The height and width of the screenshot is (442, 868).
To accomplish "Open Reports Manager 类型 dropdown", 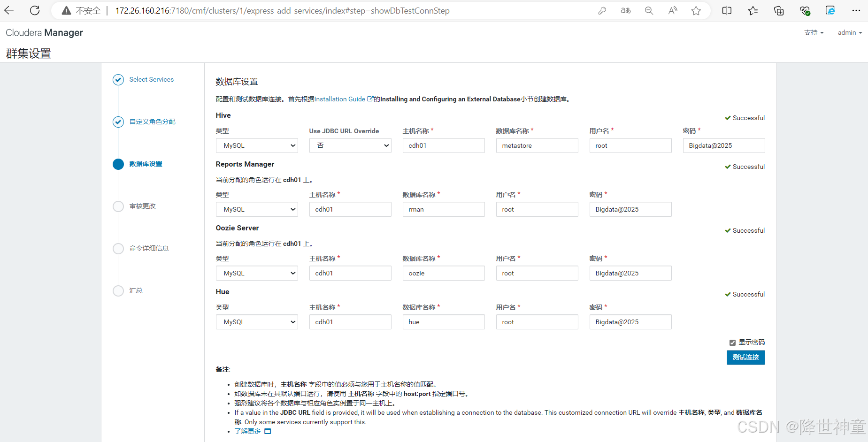I will click(x=257, y=209).
